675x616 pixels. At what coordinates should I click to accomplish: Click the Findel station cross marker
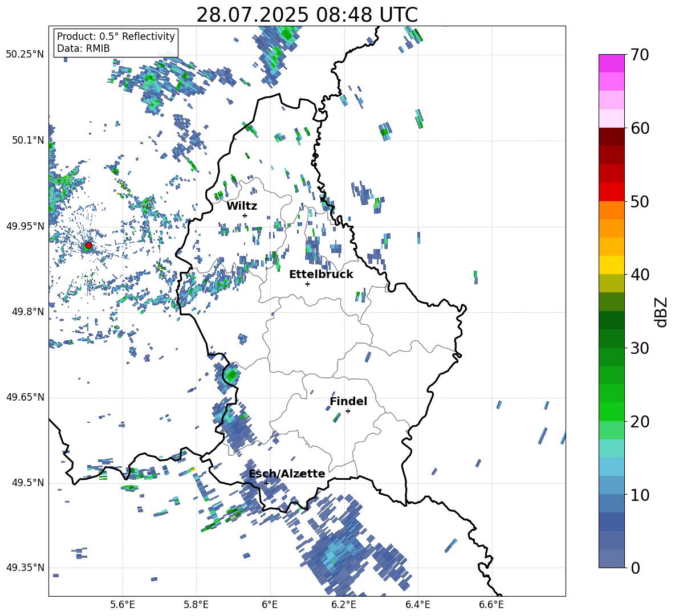(348, 411)
